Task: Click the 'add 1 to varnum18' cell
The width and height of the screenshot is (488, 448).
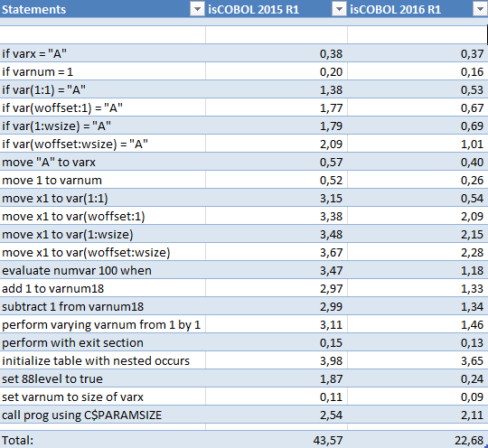Action: [x=103, y=288]
